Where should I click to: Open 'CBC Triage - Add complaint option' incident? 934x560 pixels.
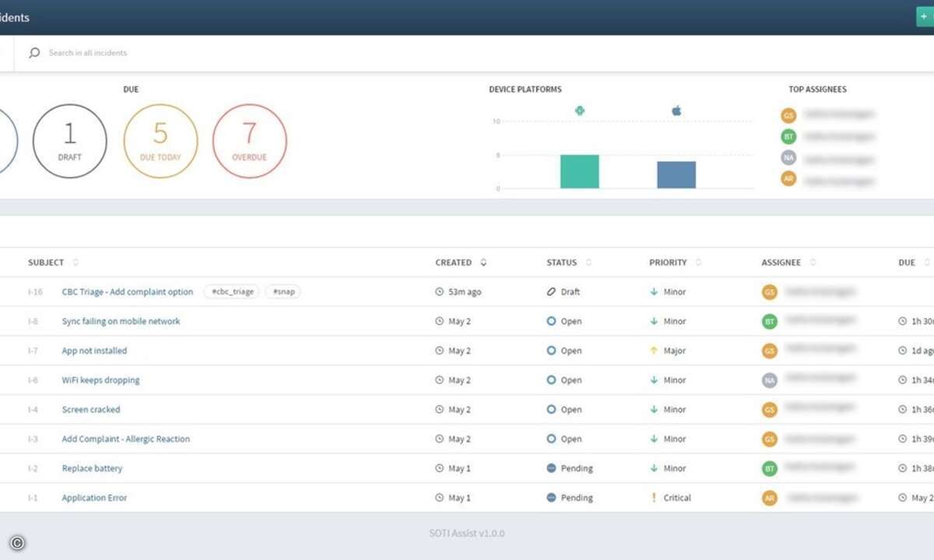point(128,292)
